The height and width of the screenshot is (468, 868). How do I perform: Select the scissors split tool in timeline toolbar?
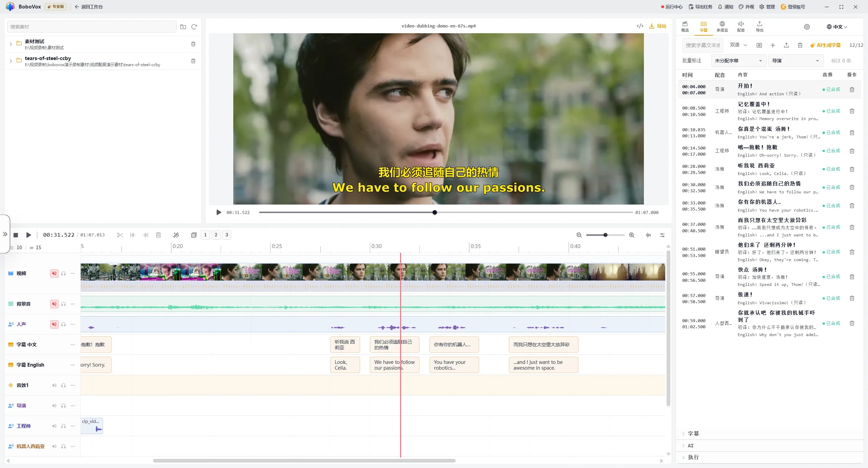click(x=120, y=235)
